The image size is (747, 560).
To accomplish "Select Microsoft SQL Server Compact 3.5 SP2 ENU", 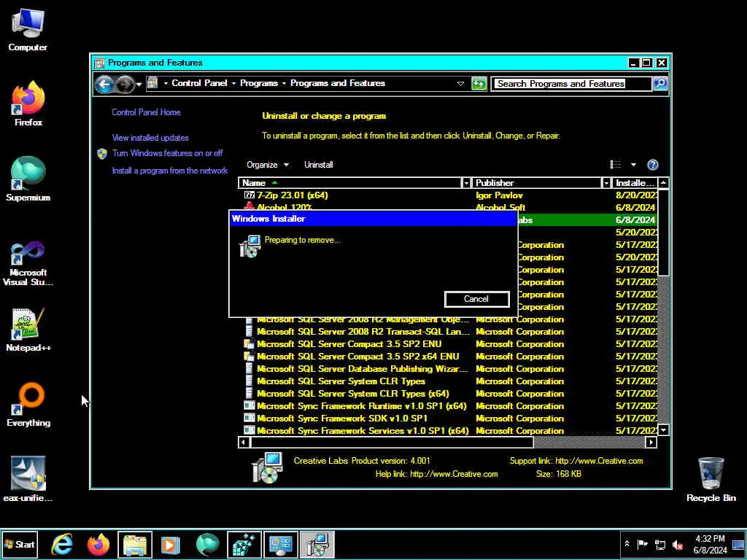I will 448,344.
